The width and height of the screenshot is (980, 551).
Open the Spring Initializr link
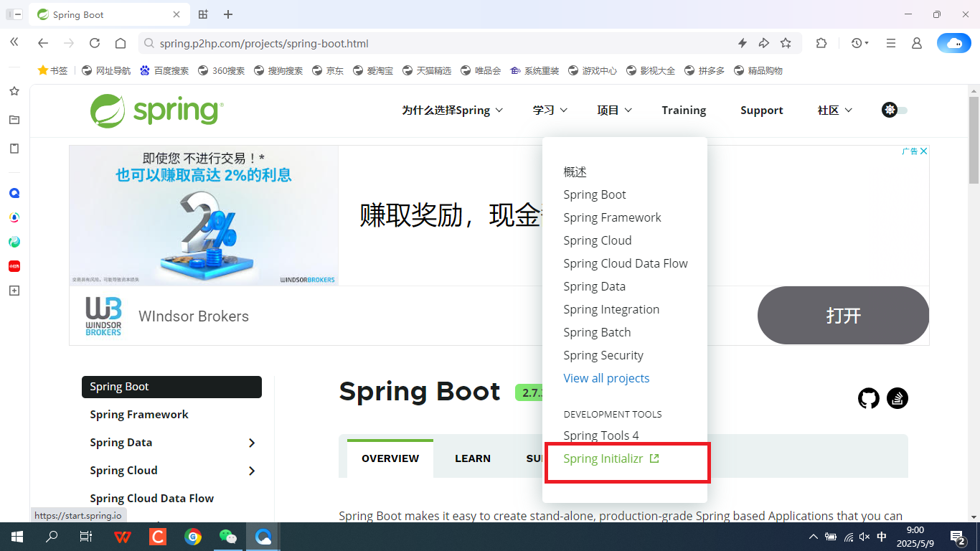[611, 458]
